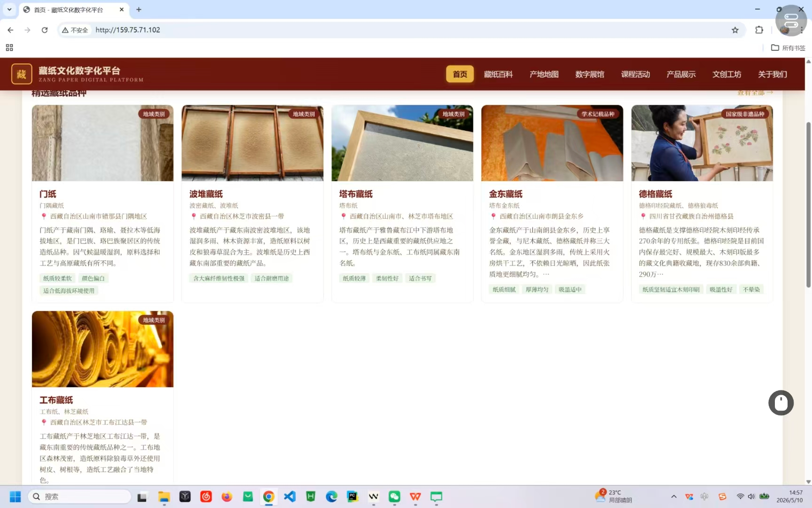Open the 所有书签 bookmarks folder

[788, 48]
